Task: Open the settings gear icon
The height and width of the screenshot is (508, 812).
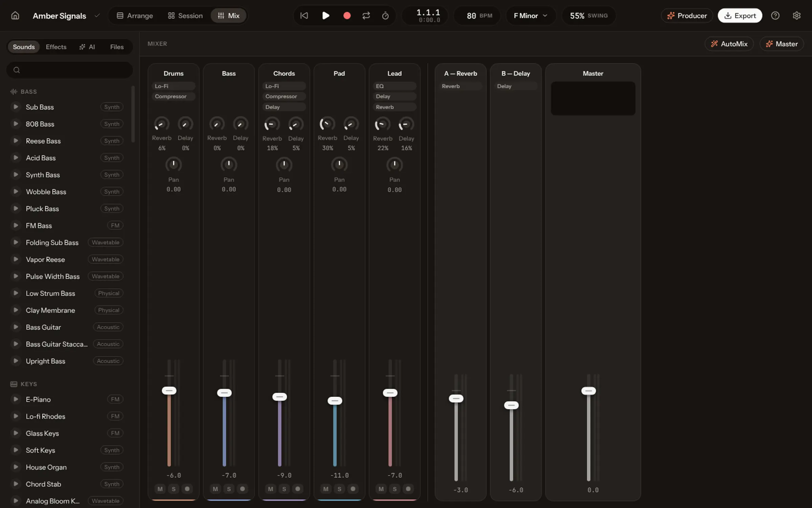Action: pos(797,16)
